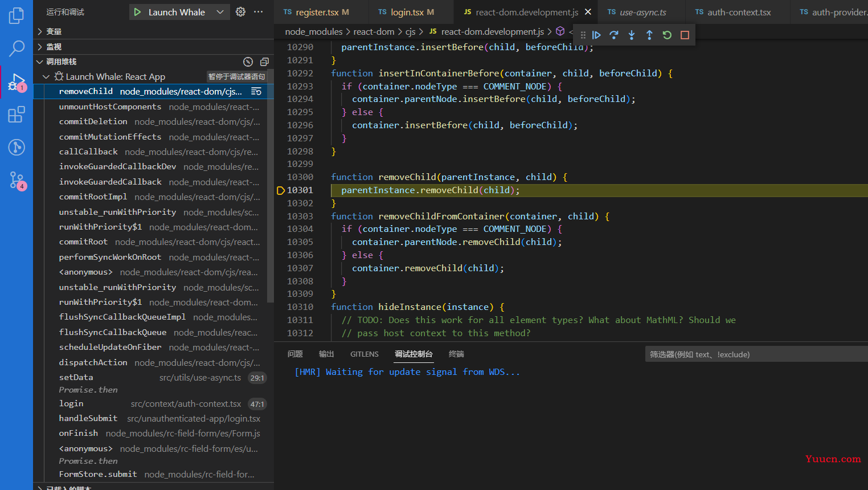Select the FormStore.submit stack frame
868x490 pixels.
point(151,474)
